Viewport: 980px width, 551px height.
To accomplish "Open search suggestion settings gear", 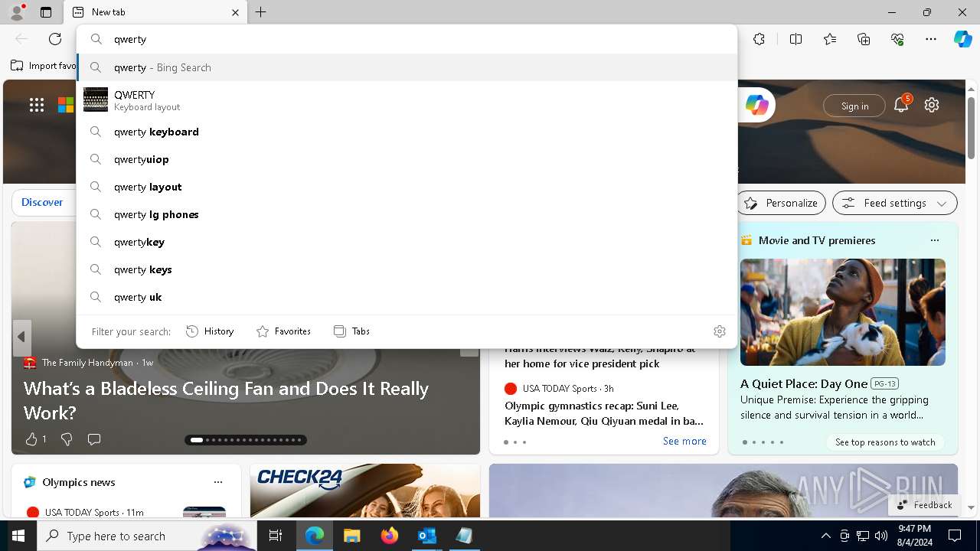I will [720, 331].
